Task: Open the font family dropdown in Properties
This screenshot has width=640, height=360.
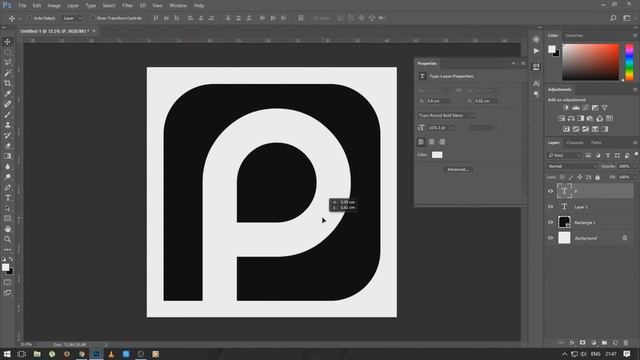Action: click(472, 116)
